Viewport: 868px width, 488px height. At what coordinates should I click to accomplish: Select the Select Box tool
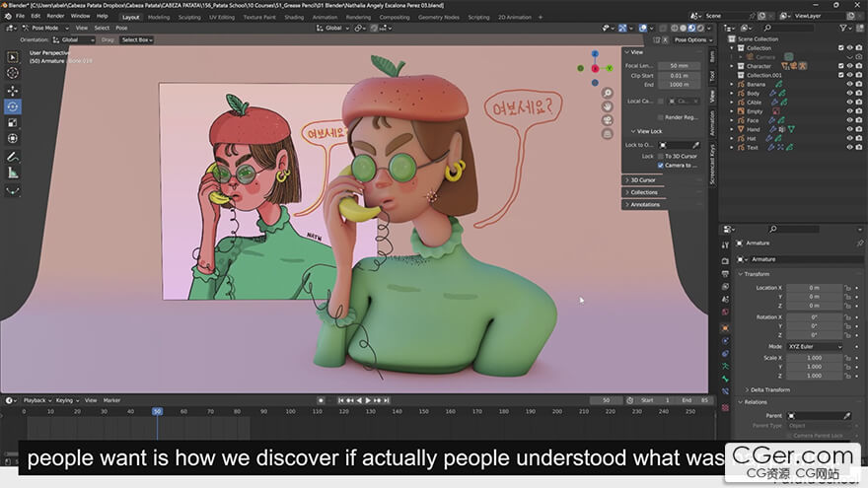pyautogui.click(x=12, y=57)
